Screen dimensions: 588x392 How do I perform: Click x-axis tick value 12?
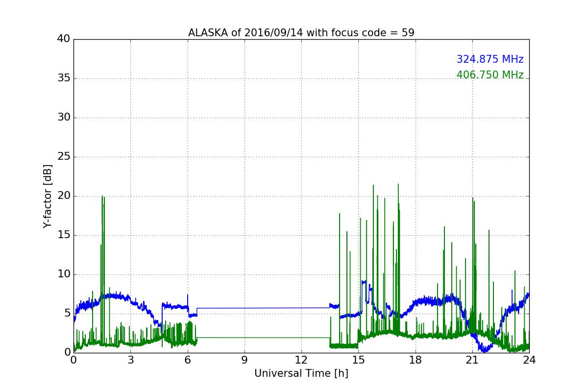pyautogui.click(x=301, y=360)
